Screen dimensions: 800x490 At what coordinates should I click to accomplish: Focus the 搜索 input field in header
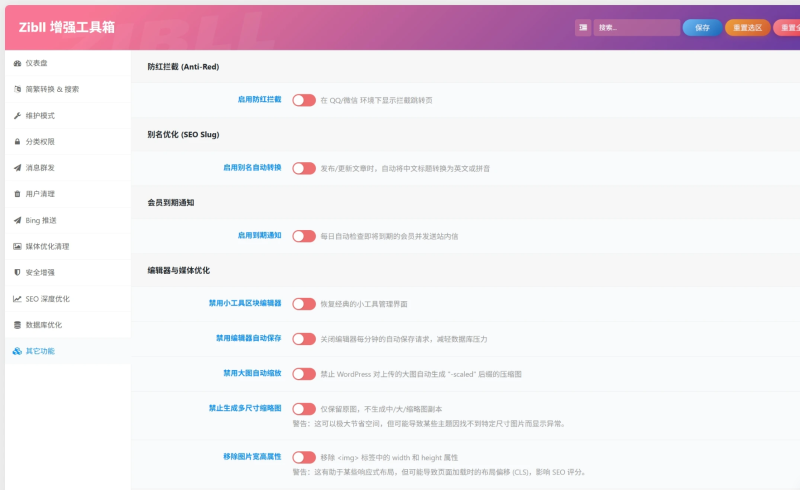[x=637, y=28]
